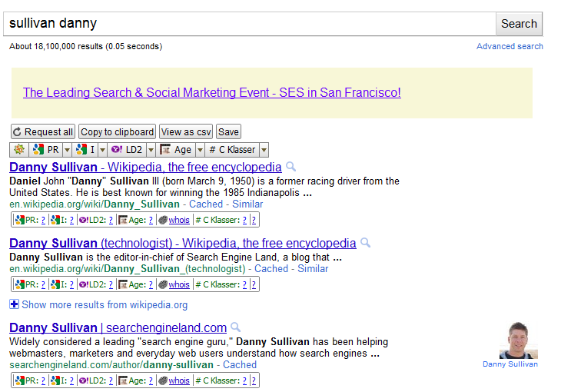
Task: Click last question mark in first result's SEO bar
Action: click(254, 220)
